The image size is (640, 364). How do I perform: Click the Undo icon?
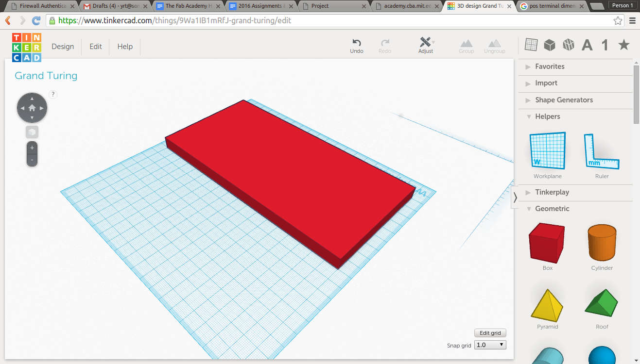(356, 45)
